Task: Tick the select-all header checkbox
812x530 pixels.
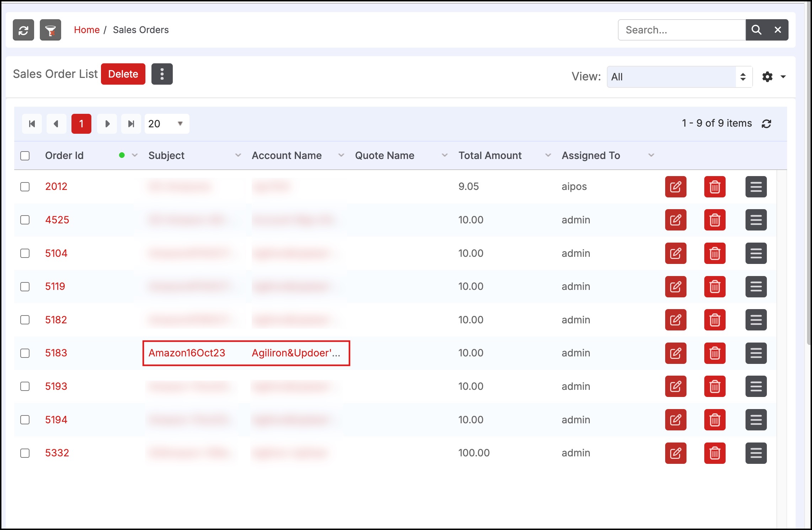Action: 25,156
